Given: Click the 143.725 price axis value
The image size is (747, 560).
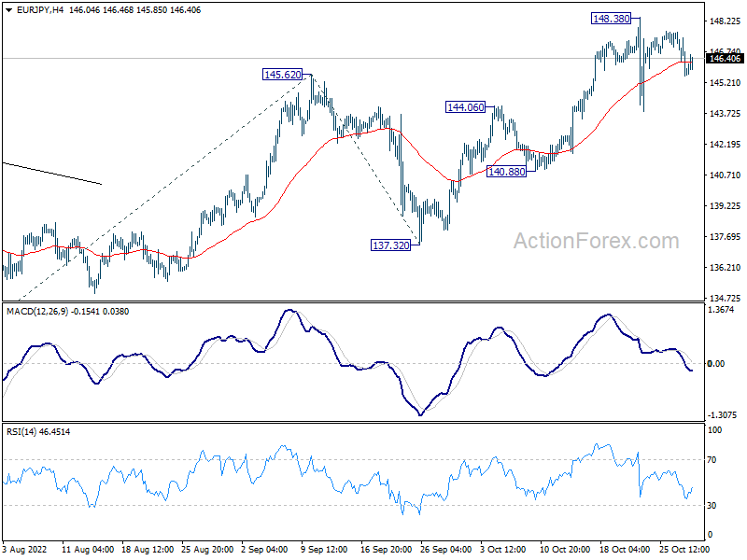Looking at the screenshot, I should (x=726, y=113).
